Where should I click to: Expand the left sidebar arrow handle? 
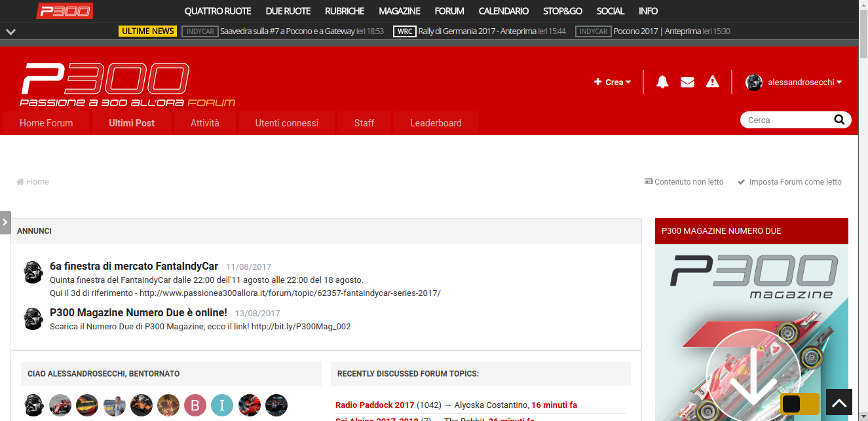point(5,222)
